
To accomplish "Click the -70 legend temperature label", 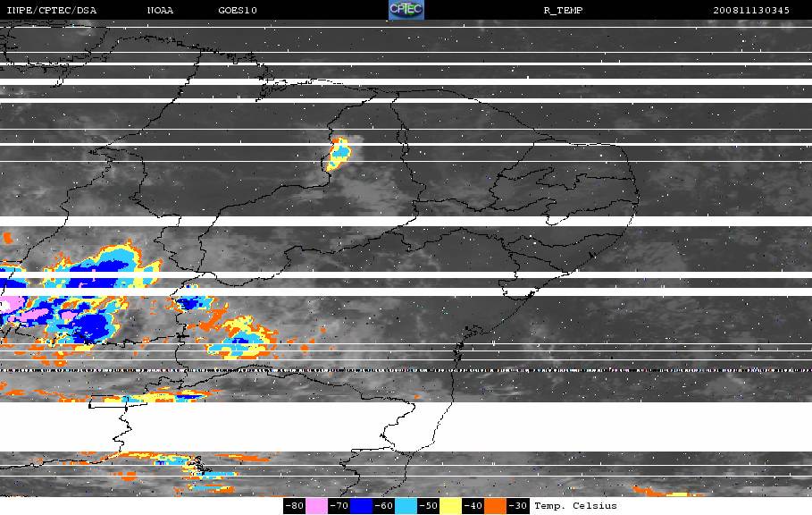I will (x=339, y=506).
